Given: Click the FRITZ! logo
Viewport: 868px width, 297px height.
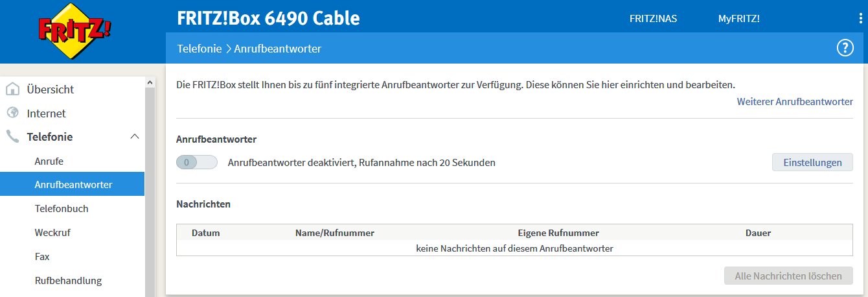Looking at the screenshot, I should pyautogui.click(x=74, y=30).
